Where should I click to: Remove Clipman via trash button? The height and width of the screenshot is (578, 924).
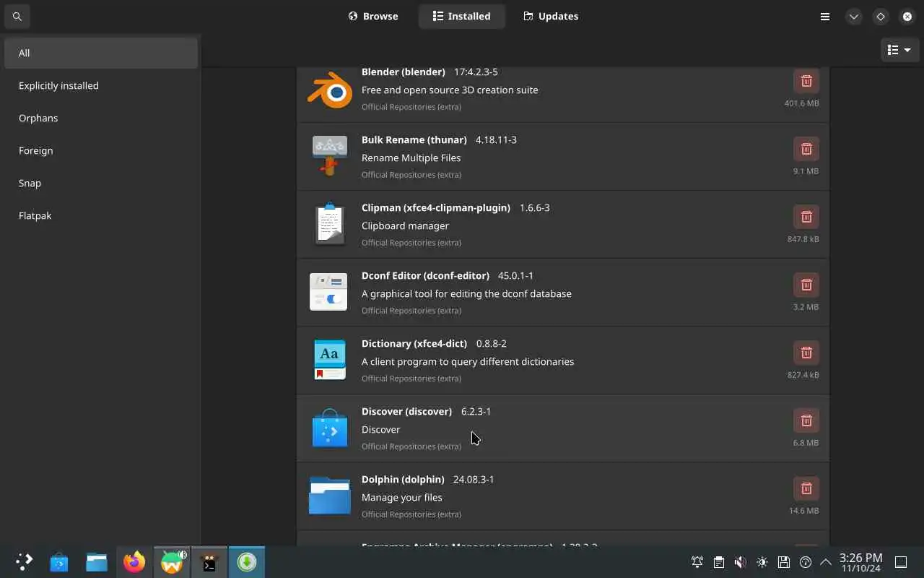point(806,217)
